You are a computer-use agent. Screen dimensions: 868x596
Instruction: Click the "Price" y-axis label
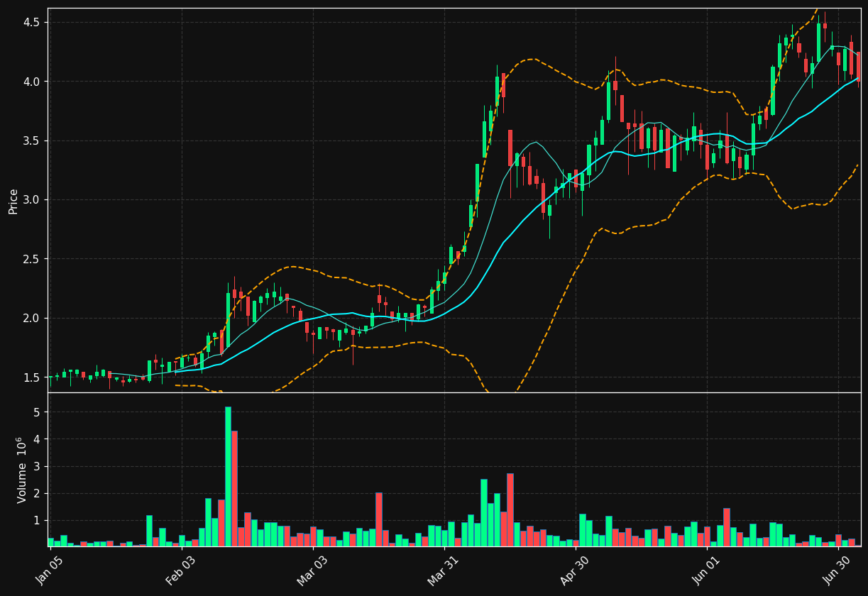point(13,201)
